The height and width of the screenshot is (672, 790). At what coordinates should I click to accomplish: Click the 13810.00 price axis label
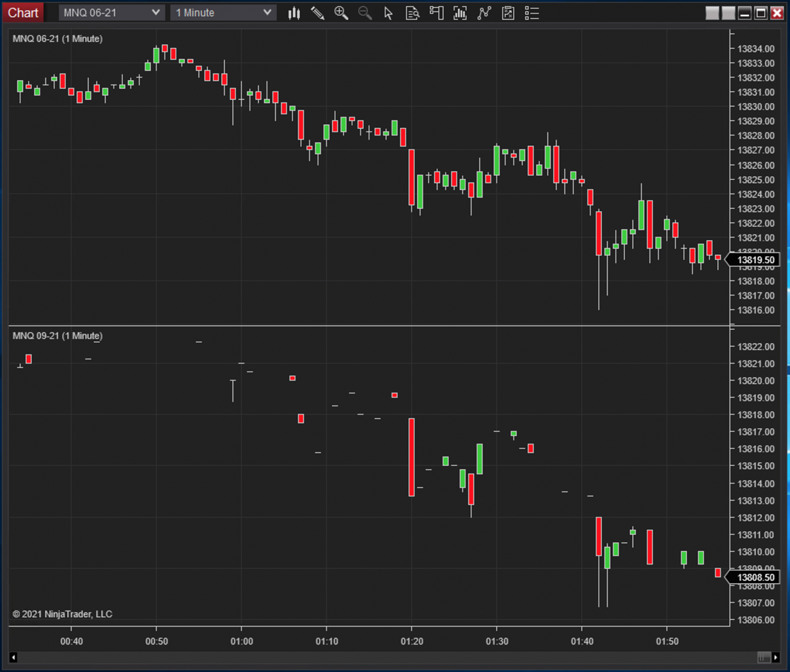point(756,552)
